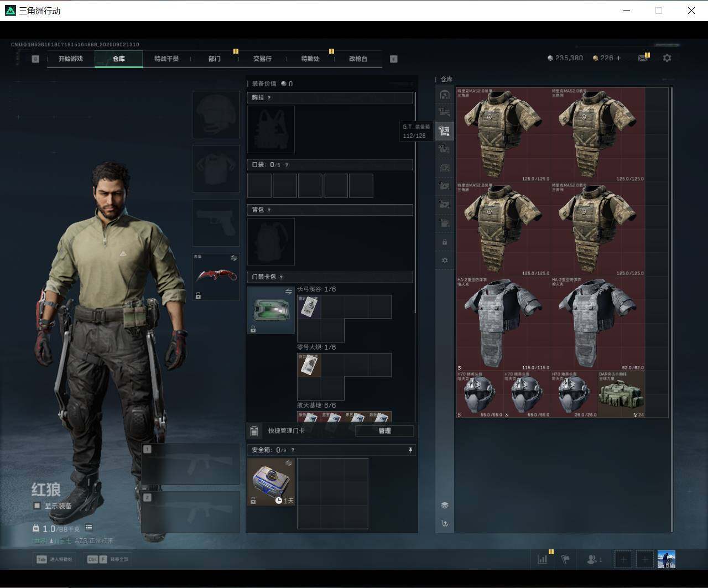
Task: Click the 装备价值 value readout
Action: (x=272, y=84)
